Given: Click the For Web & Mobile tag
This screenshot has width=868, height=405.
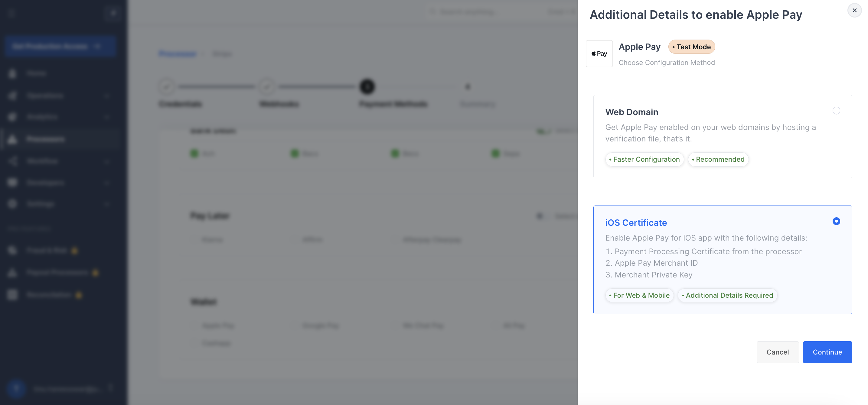Looking at the screenshot, I should click(639, 295).
